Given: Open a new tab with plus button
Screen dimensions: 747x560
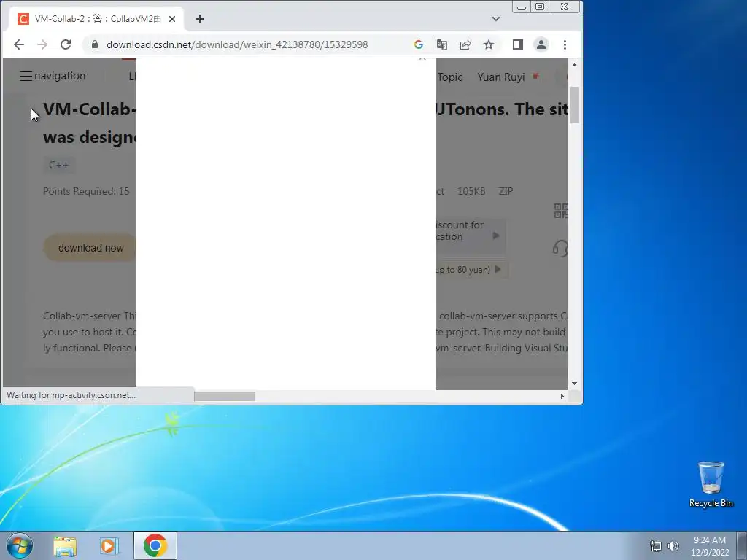Looking at the screenshot, I should pyautogui.click(x=200, y=19).
